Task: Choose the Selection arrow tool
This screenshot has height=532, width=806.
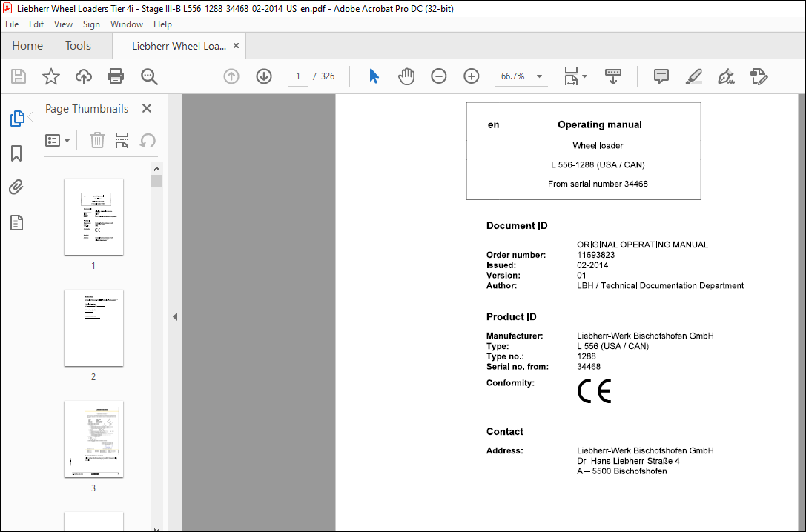Action: coord(374,76)
